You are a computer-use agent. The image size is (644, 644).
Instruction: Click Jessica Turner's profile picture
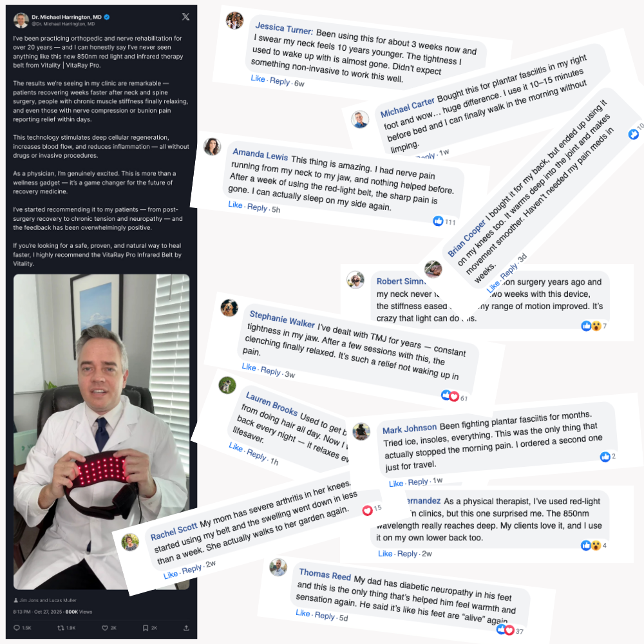(234, 20)
